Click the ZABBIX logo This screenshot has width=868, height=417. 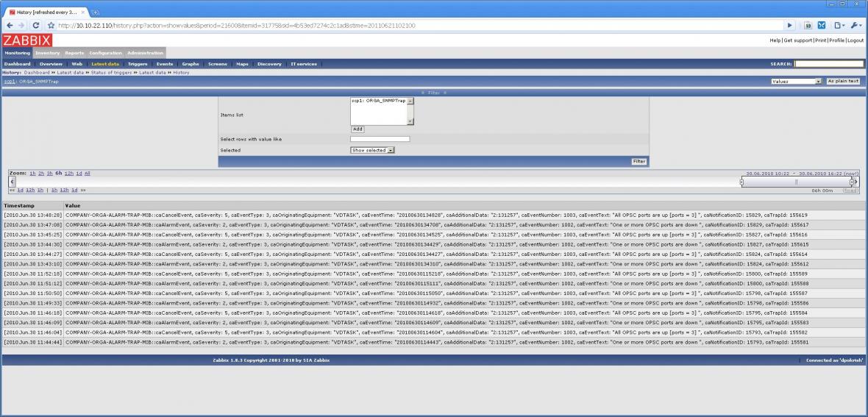[26, 40]
